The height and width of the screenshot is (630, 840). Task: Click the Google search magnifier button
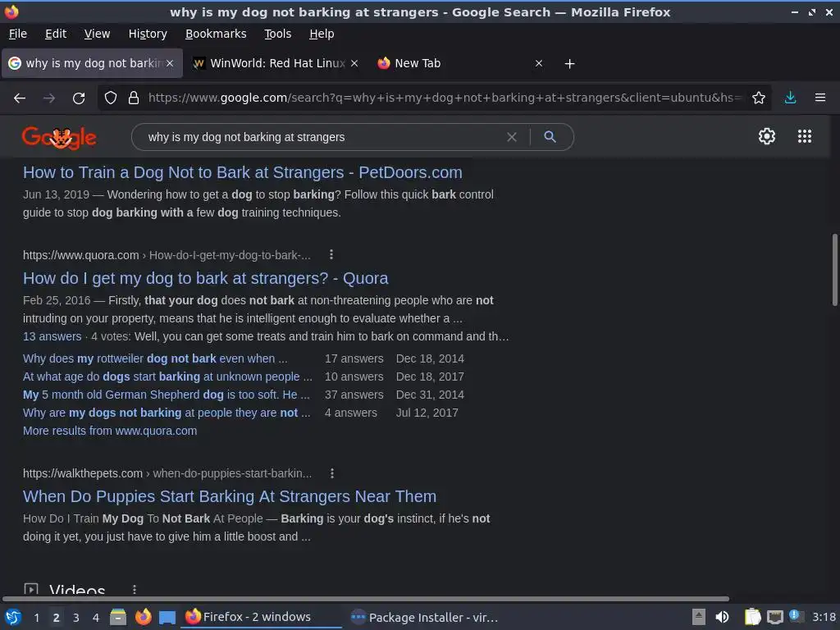550,137
